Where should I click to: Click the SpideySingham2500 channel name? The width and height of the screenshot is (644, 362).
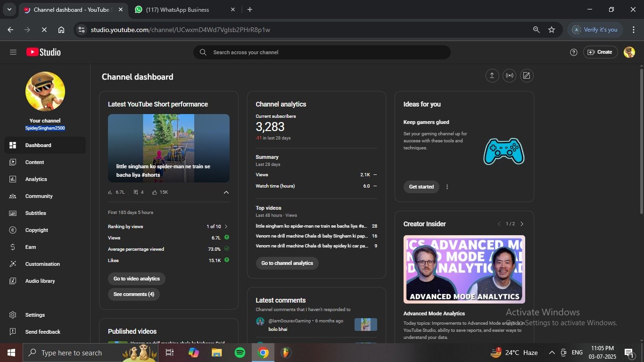point(45,128)
